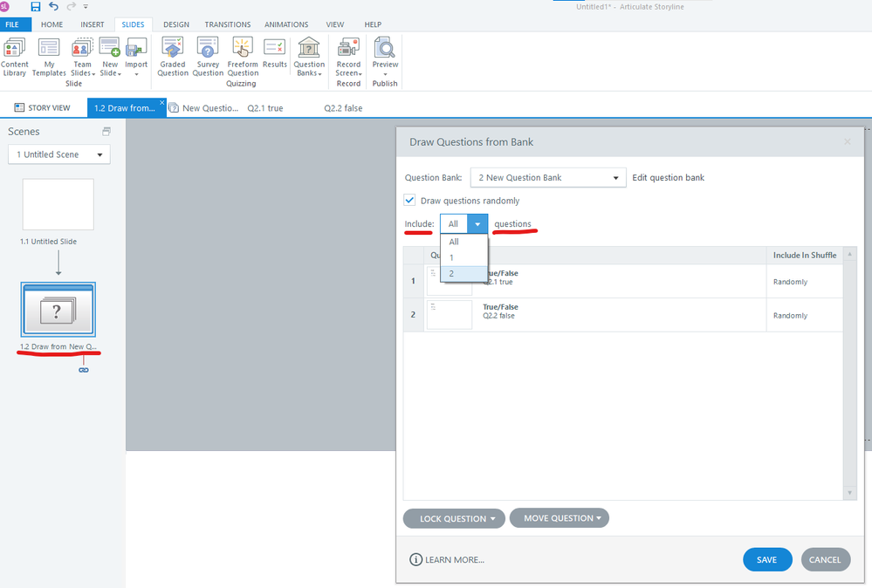Viewport: 872px width, 588px height.
Task: Open Question Banks menu
Action: 309,57
